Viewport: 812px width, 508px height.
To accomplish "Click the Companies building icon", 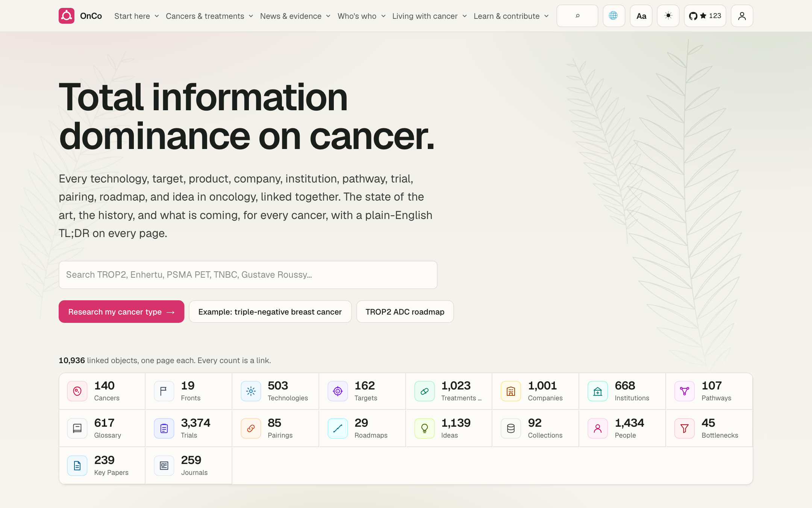I will pos(511,391).
